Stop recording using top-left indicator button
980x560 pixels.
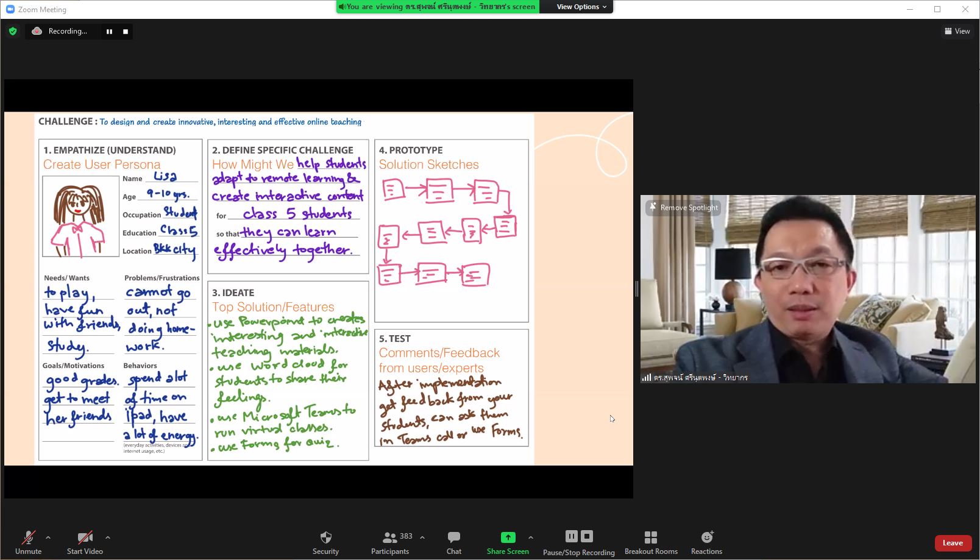click(x=126, y=32)
